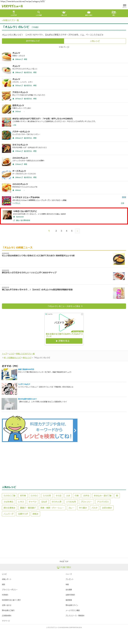The width and height of the screenshot is (128, 644).
Task: Select the ハンバーグ popular recipe tag
Action: coord(8,514)
